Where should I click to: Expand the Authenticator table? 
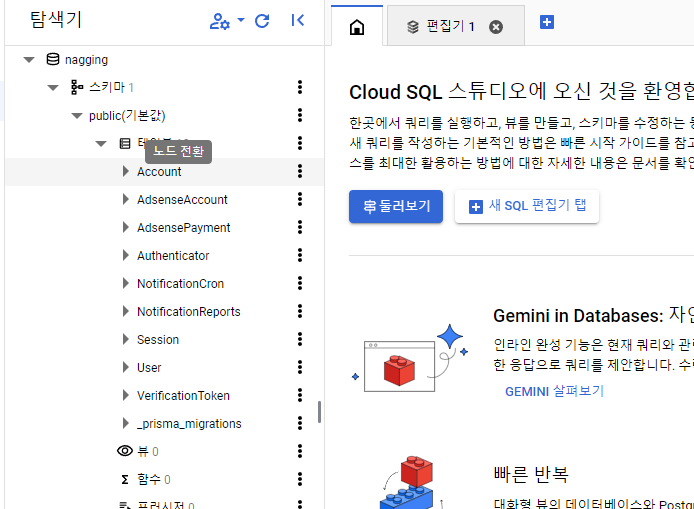pyautogui.click(x=126, y=255)
